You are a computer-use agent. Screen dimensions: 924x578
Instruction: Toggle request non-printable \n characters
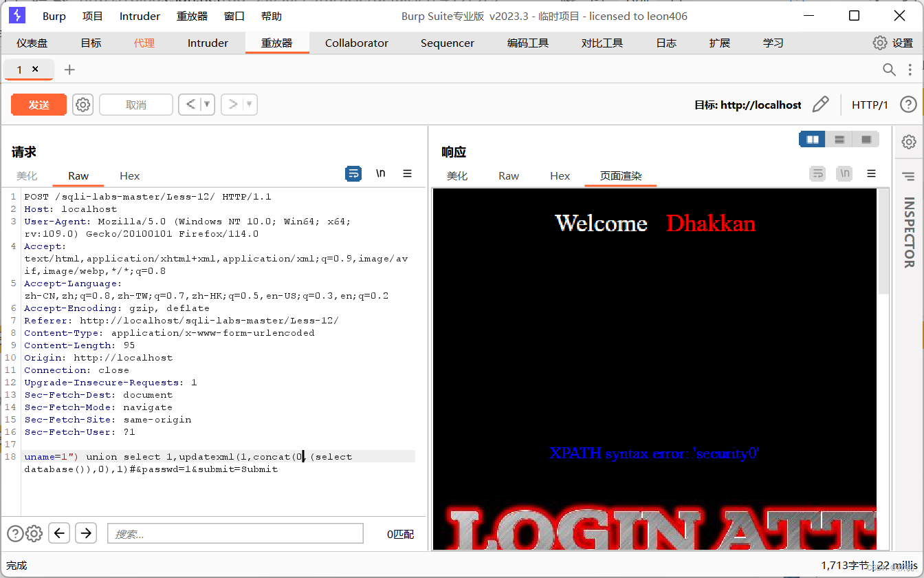coord(380,174)
